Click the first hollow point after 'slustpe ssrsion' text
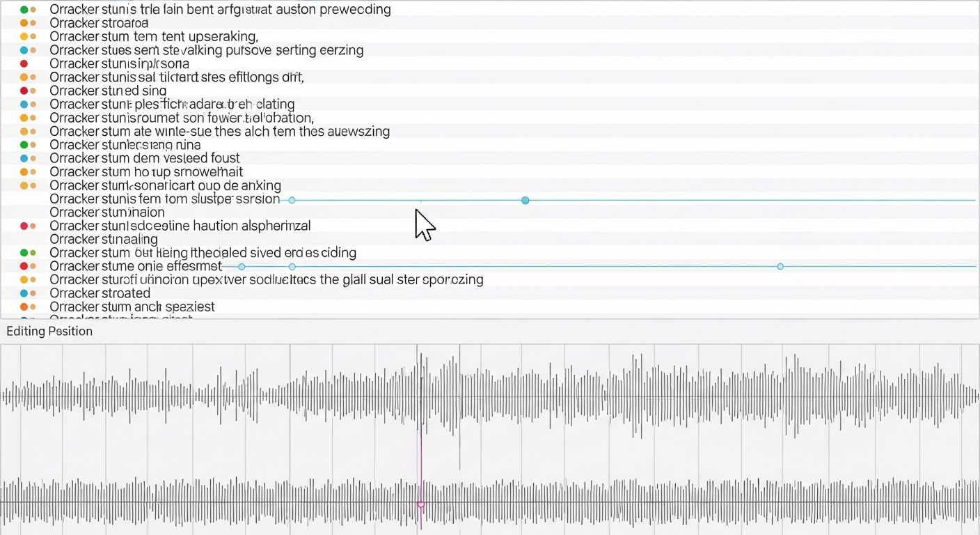Viewport: 980px width, 535px height. [x=292, y=201]
